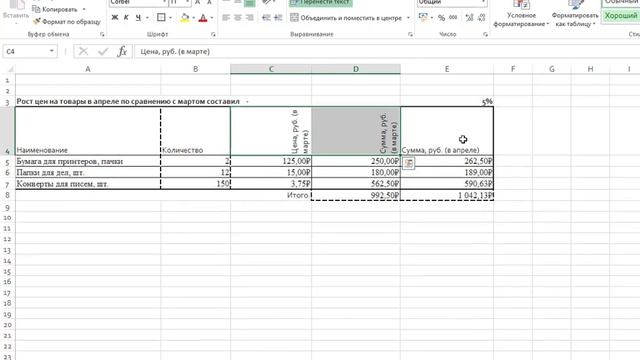Apply cell borders button
This screenshot has height=360, width=640.
(x=161, y=18)
